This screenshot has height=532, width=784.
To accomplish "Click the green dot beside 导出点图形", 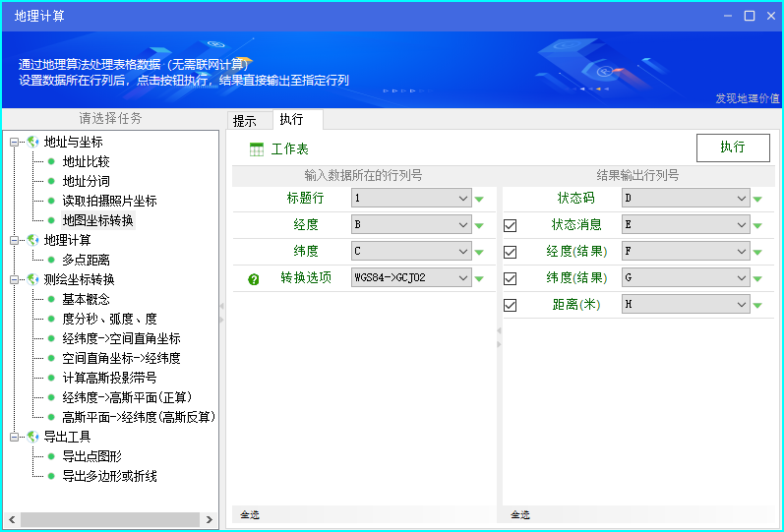I will pyautogui.click(x=51, y=456).
